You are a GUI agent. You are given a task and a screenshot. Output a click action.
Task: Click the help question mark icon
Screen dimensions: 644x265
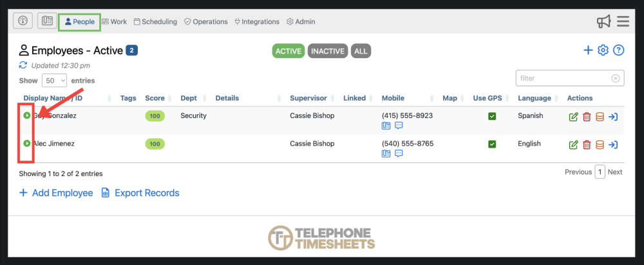click(618, 50)
